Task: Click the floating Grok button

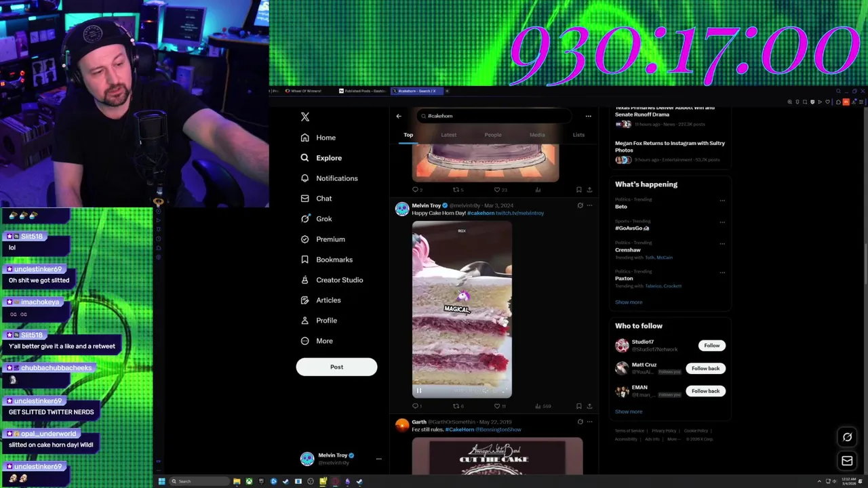Action: tap(847, 437)
